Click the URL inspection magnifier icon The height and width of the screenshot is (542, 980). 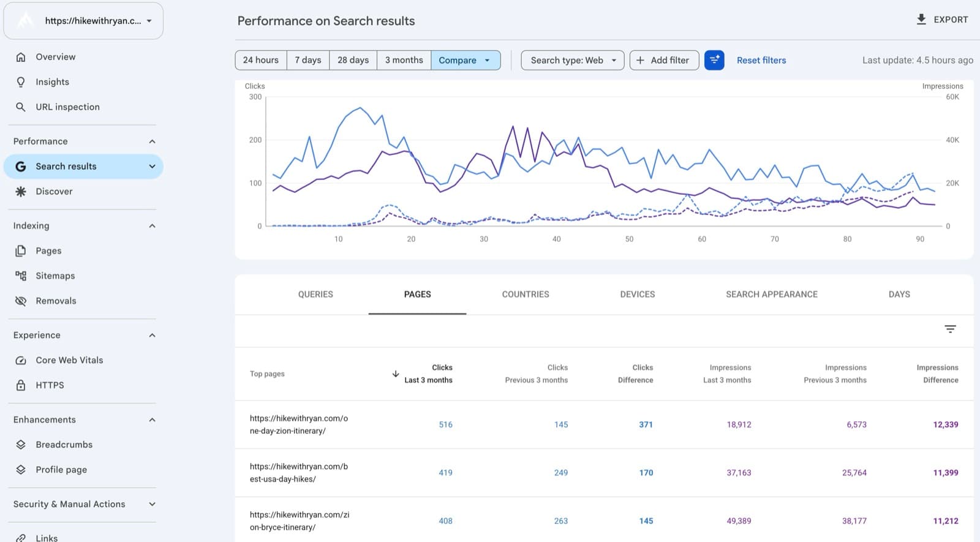[21, 107]
